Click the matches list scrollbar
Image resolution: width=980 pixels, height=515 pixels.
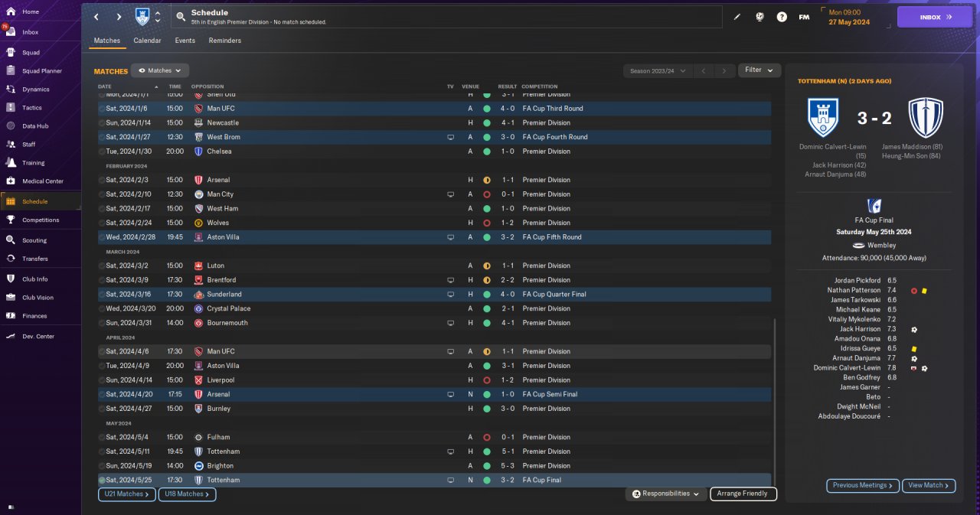coord(775,402)
